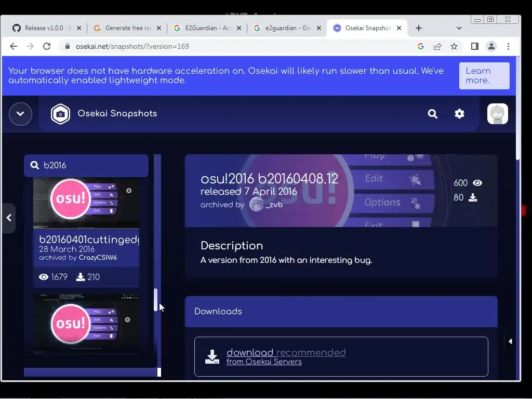Bookmark this page with star
Screen dimensions: 532x399
454,46
